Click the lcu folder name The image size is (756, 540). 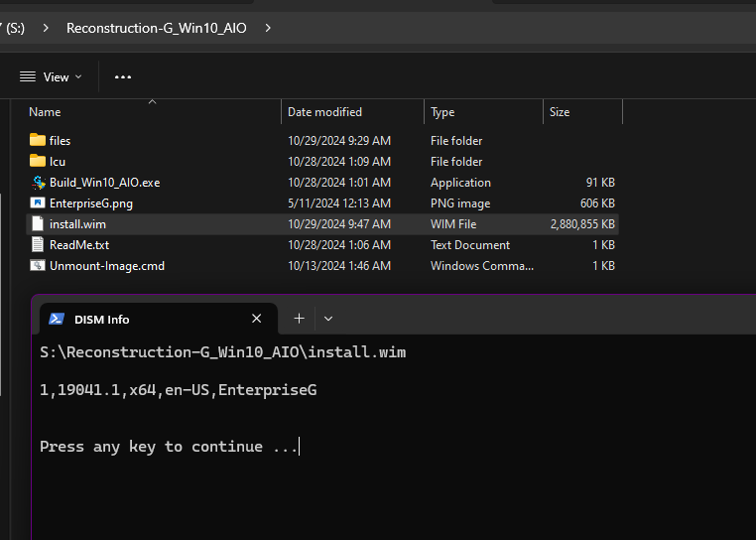pyautogui.click(x=58, y=162)
